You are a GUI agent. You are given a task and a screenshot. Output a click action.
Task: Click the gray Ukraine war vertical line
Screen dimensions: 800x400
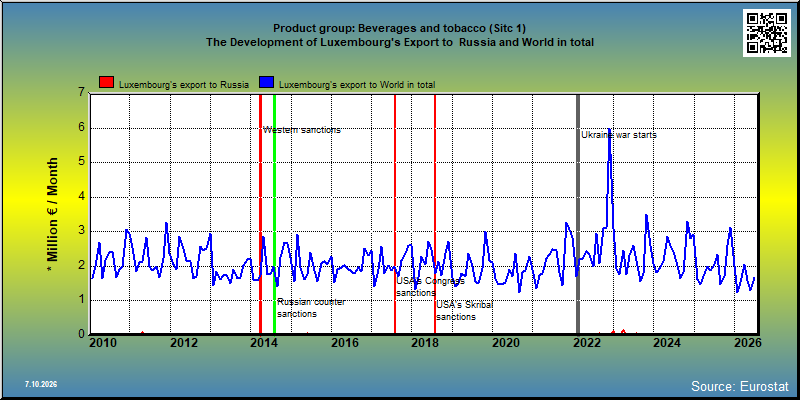(x=578, y=214)
